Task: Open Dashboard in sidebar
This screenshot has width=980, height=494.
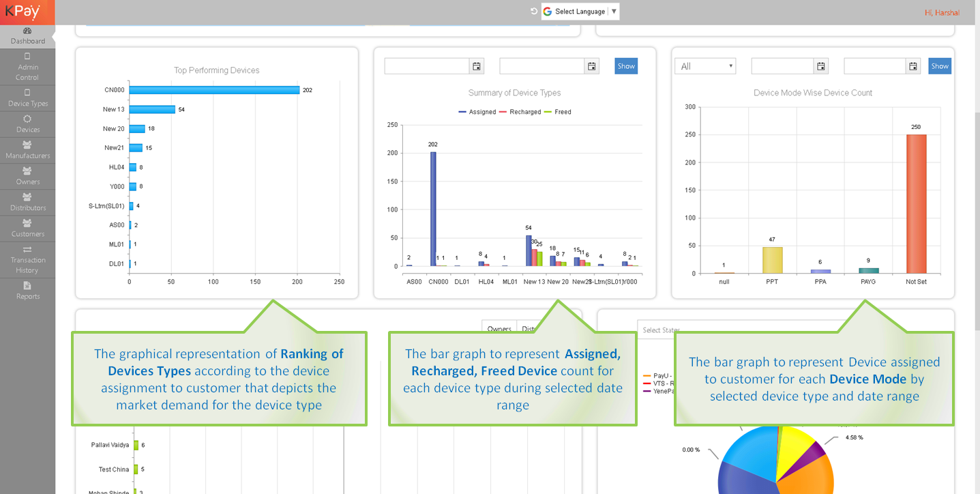Action: click(27, 36)
